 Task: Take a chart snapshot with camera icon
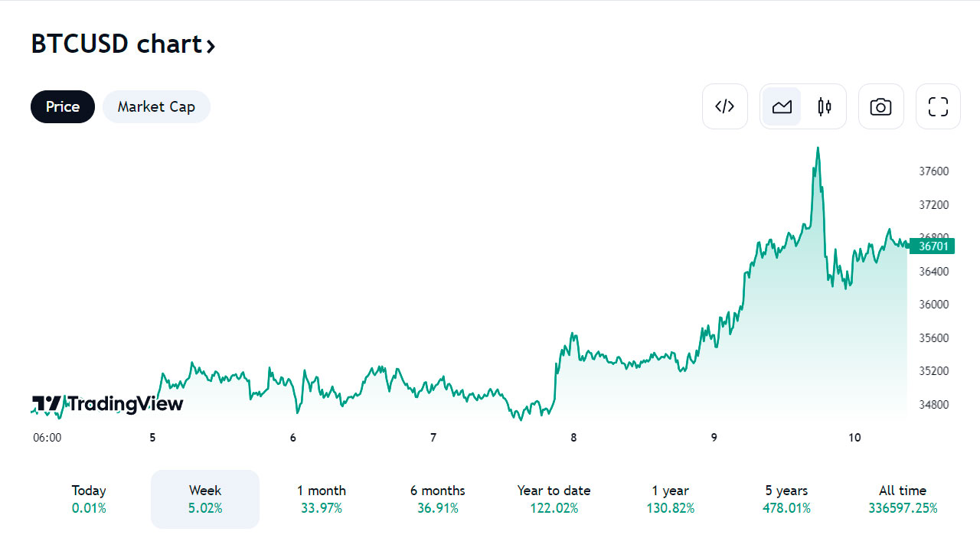(x=880, y=106)
